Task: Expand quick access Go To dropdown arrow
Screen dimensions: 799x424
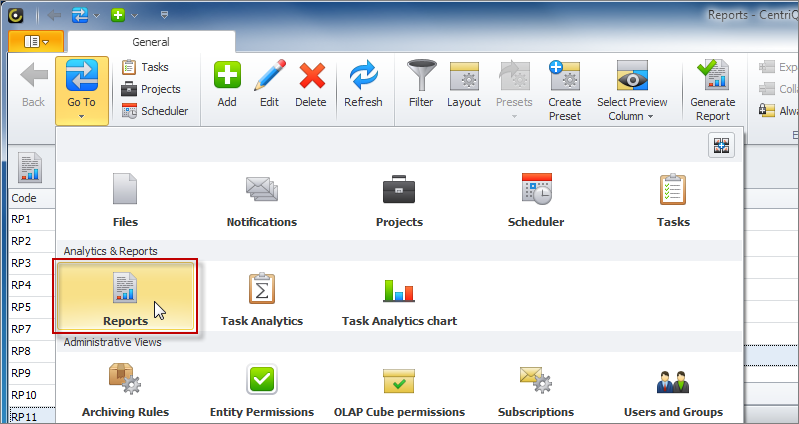Action: [96, 16]
